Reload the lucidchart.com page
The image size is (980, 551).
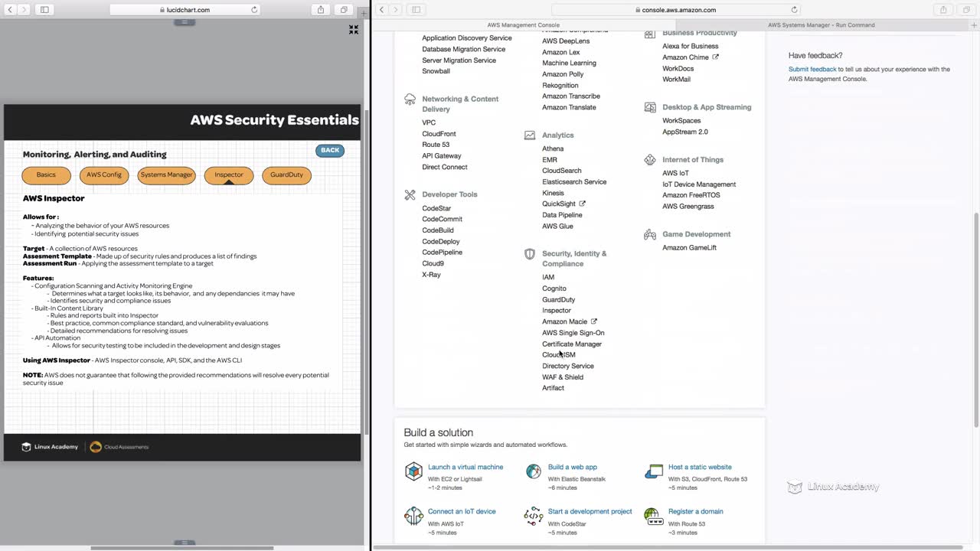click(254, 10)
